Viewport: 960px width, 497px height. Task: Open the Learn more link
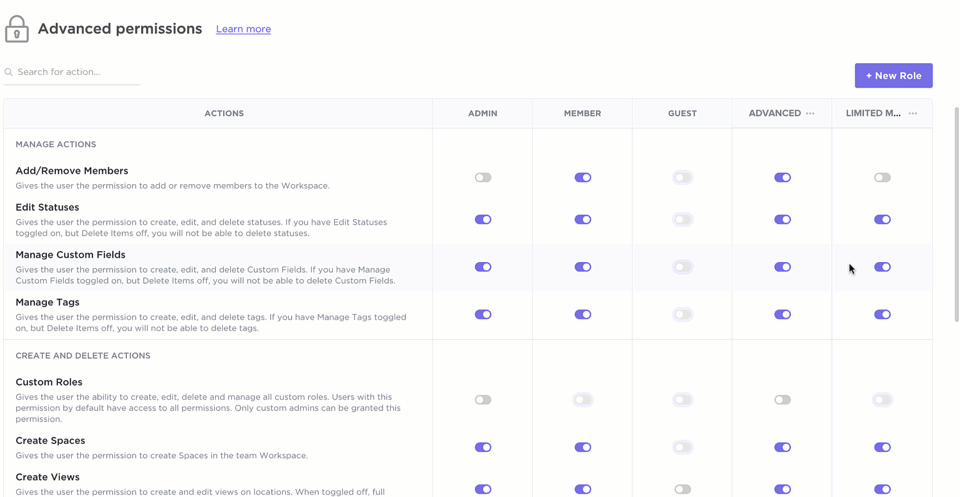pyautogui.click(x=243, y=29)
